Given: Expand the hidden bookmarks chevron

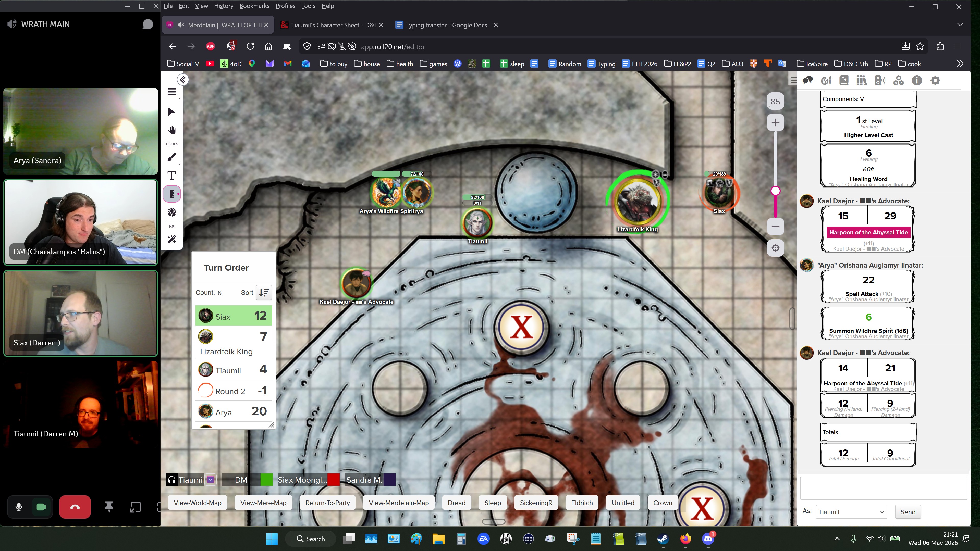Looking at the screenshot, I should [960, 64].
